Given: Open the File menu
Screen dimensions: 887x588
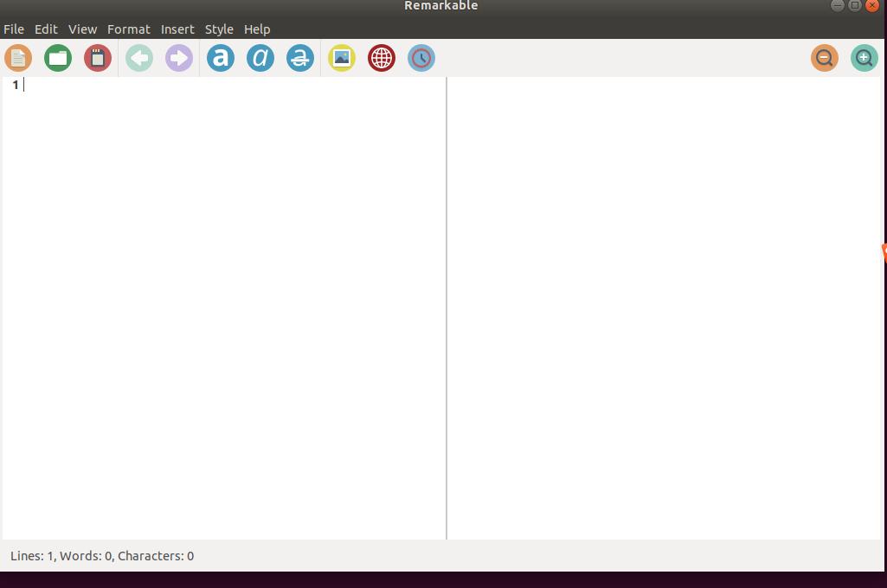Looking at the screenshot, I should pos(13,29).
